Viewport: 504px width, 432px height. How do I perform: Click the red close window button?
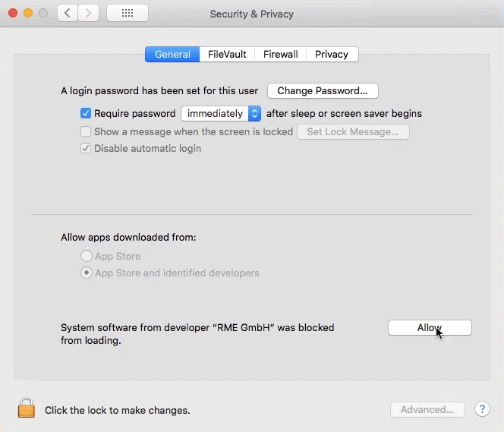pyautogui.click(x=14, y=14)
